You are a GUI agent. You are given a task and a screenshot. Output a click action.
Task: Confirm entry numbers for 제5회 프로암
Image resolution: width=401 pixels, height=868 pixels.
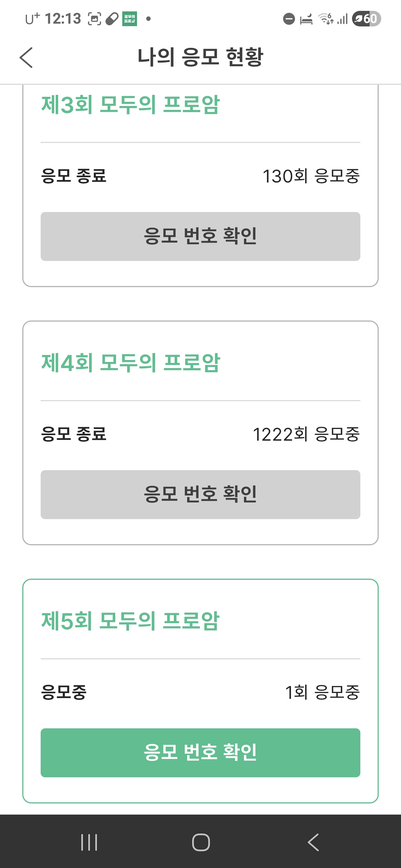tap(200, 753)
